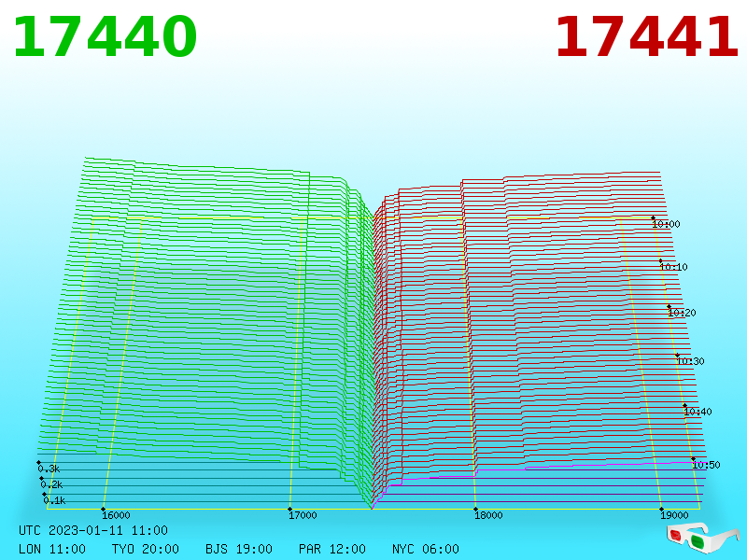Click the 18000 price axis label
The height and width of the screenshot is (560, 747).
(488, 515)
